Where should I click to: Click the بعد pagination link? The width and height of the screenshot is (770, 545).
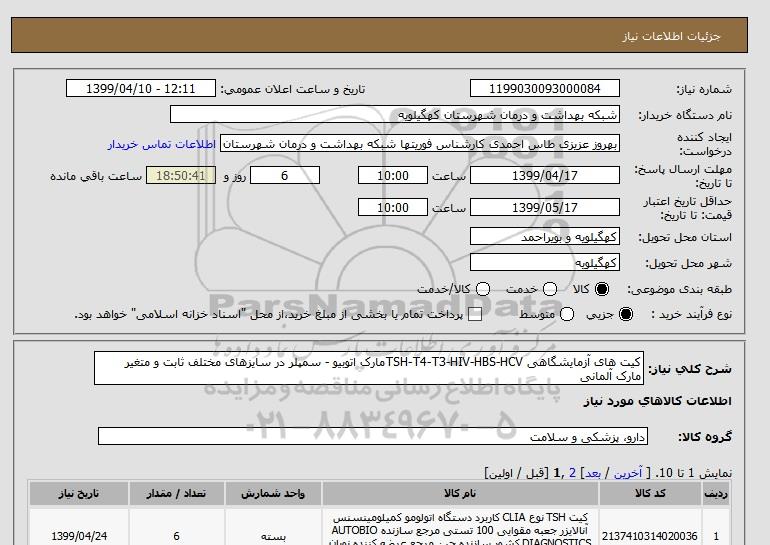click(593, 473)
